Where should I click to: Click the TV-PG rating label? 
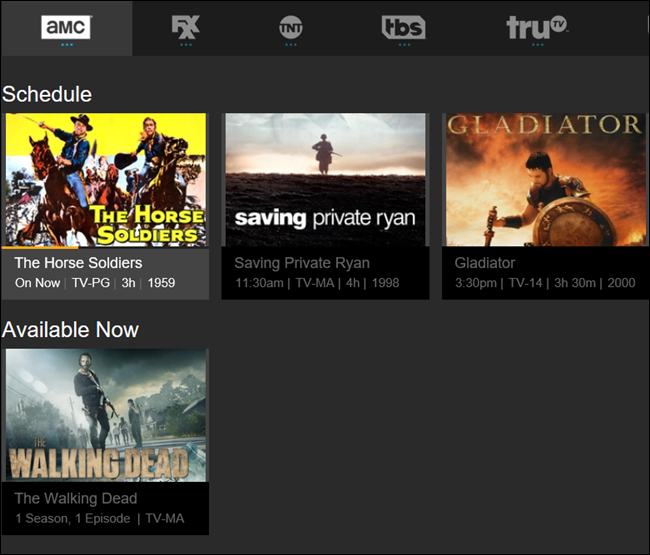coord(91,283)
